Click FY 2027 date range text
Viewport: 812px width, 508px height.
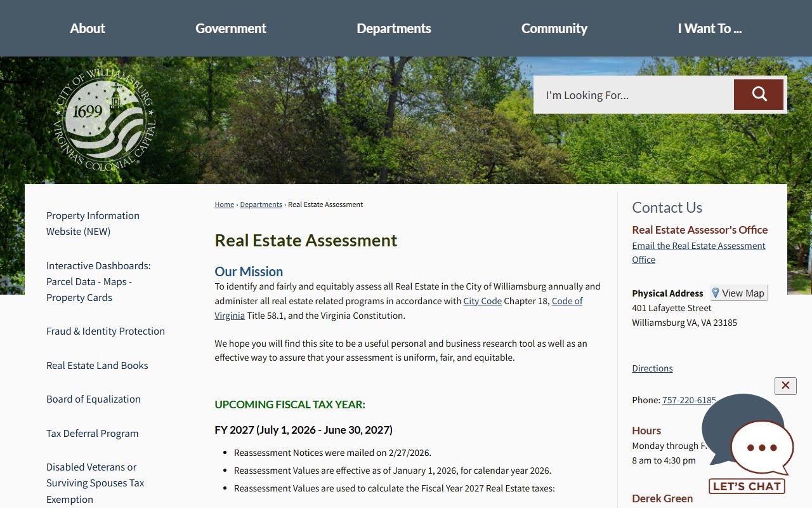pyautogui.click(x=303, y=430)
